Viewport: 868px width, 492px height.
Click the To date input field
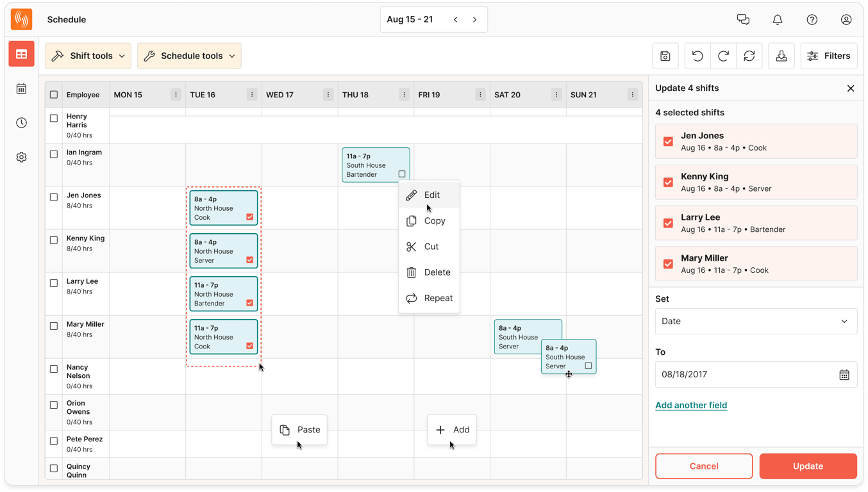click(756, 375)
